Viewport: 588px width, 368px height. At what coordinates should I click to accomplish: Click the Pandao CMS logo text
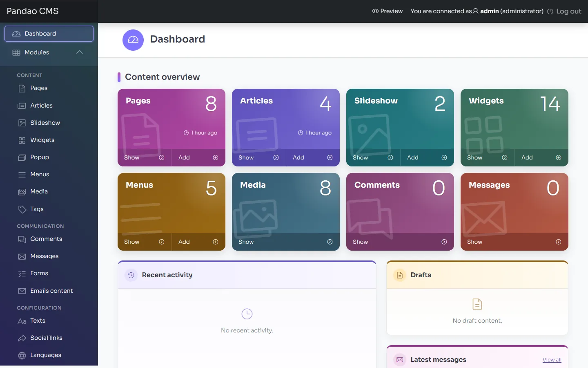(33, 11)
